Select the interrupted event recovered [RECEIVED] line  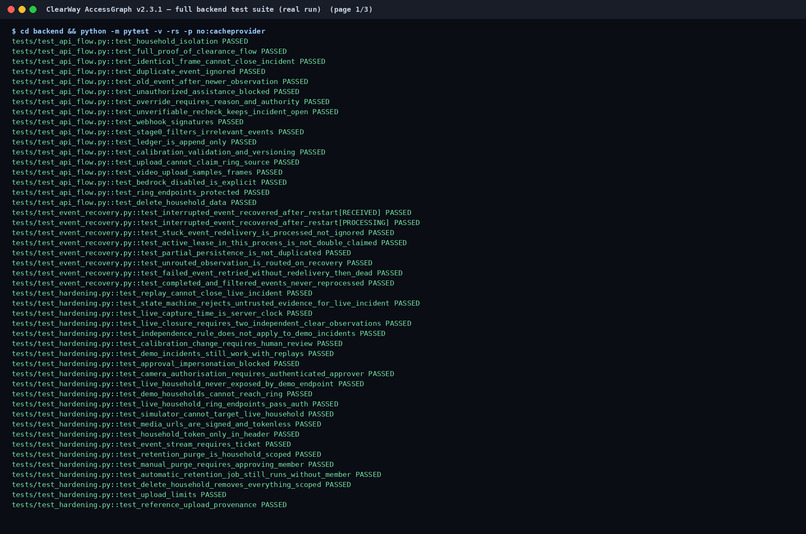coord(212,212)
